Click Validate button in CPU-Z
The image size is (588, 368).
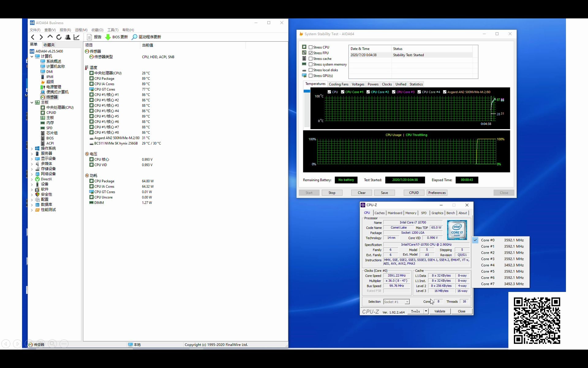pyautogui.click(x=440, y=311)
